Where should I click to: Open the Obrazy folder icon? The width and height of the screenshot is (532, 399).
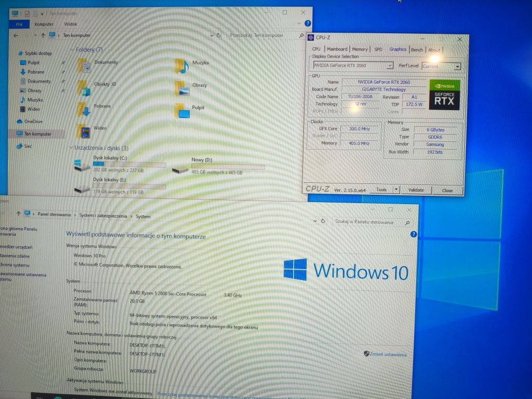point(182,88)
